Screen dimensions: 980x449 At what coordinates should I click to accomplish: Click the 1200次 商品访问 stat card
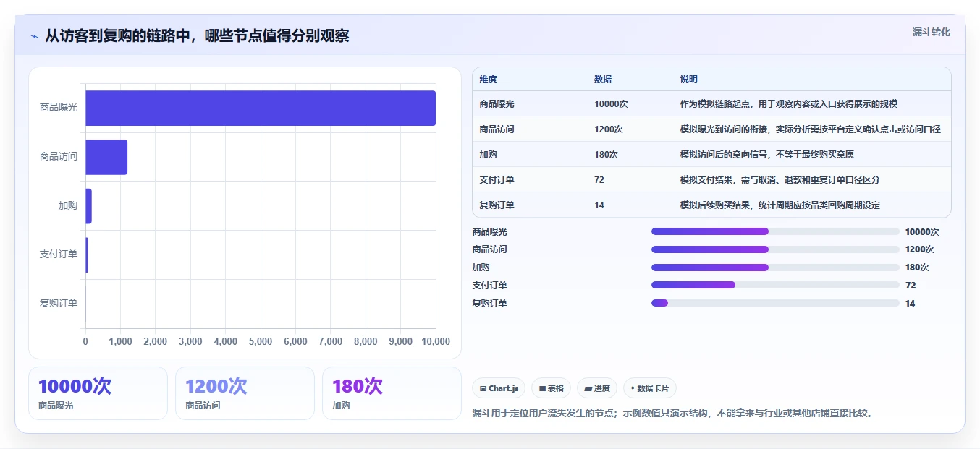tap(245, 393)
